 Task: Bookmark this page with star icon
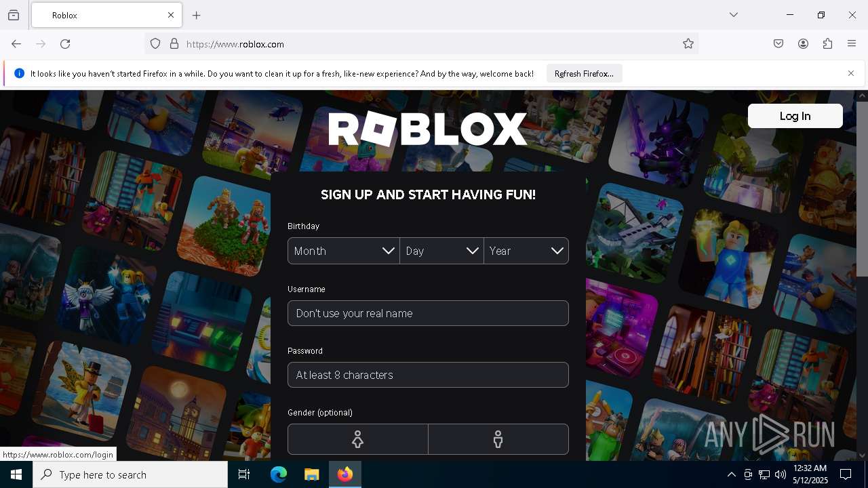click(688, 44)
